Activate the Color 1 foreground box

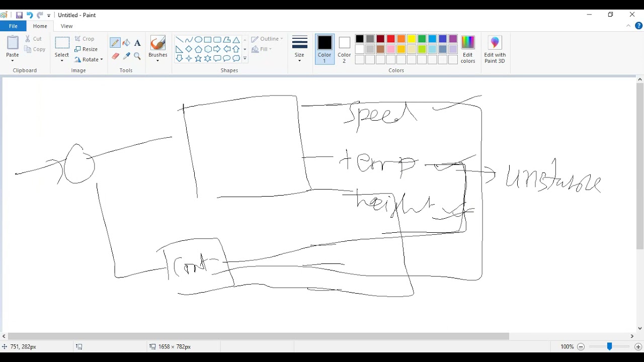(x=325, y=49)
